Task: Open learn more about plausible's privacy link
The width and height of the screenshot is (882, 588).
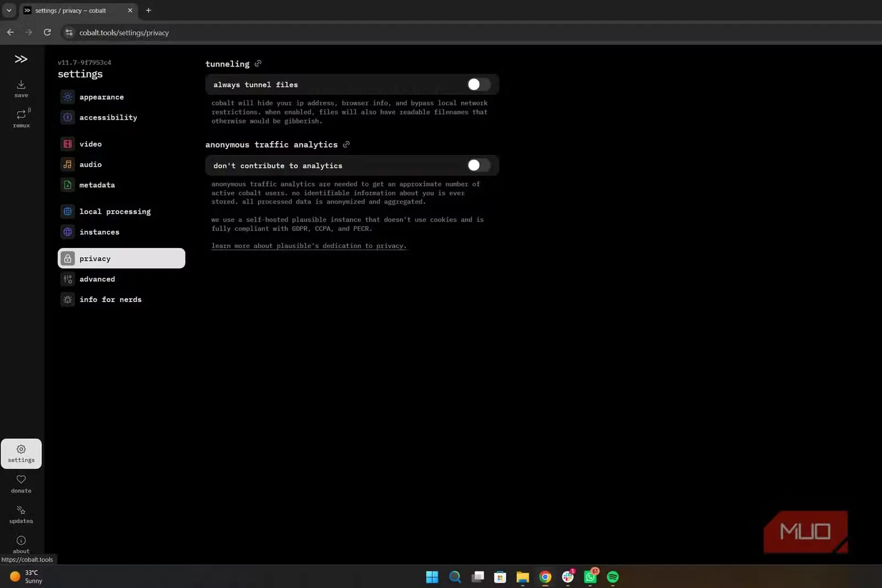Action: click(309, 246)
